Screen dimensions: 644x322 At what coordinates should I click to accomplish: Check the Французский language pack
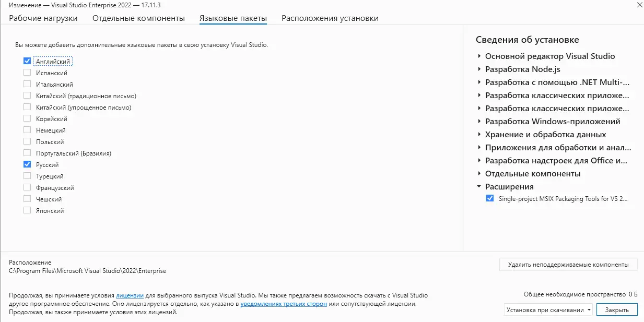point(27,187)
